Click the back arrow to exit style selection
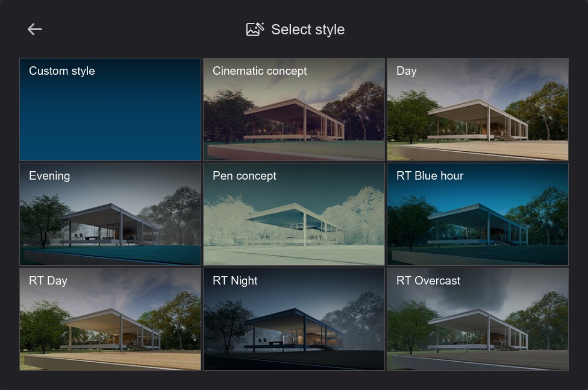This screenshot has width=588, height=390. pyautogui.click(x=34, y=29)
